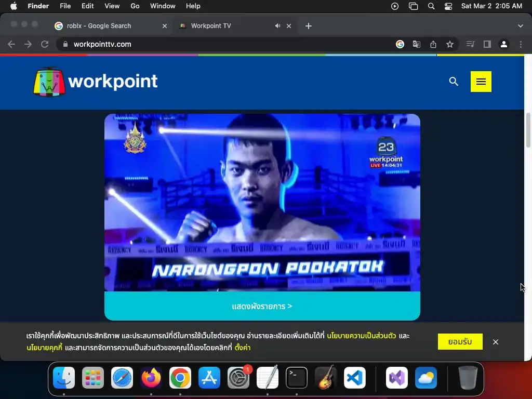The width and height of the screenshot is (532, 399).
Task: Select the Workpoint TV tab
Action: pyautogui.click(x=211, y=26)
